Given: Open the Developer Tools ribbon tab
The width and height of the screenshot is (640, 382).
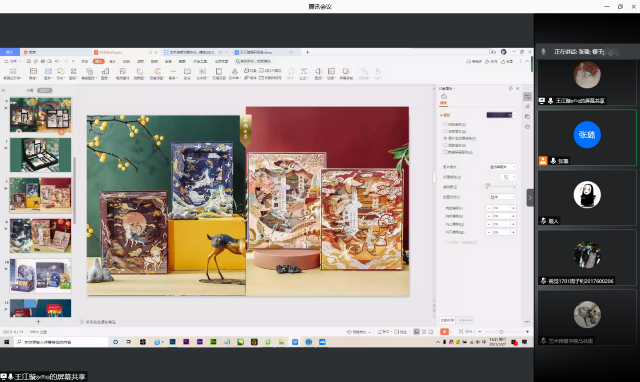Looking at the screenshot, I should pos(200,61).
